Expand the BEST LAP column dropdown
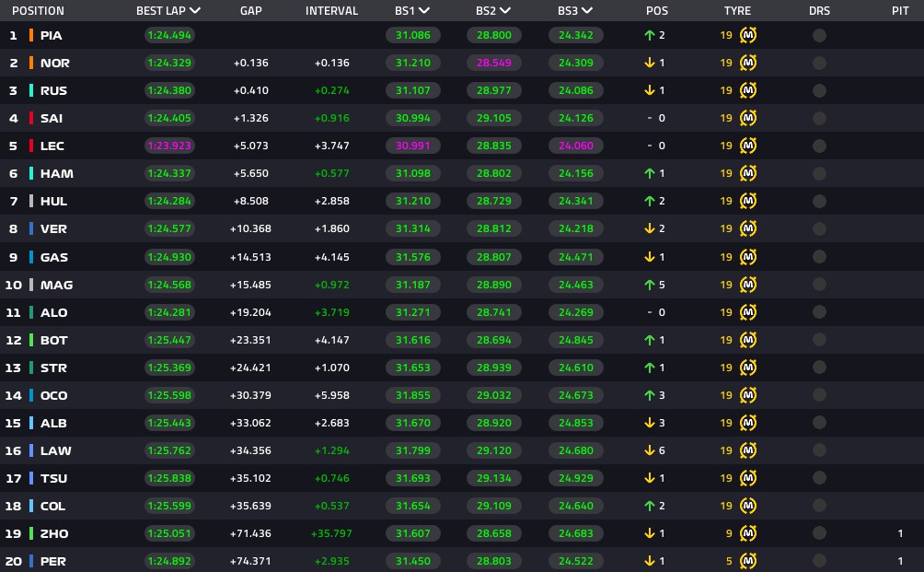The image size is (924, 572). (x=195, y=11)
